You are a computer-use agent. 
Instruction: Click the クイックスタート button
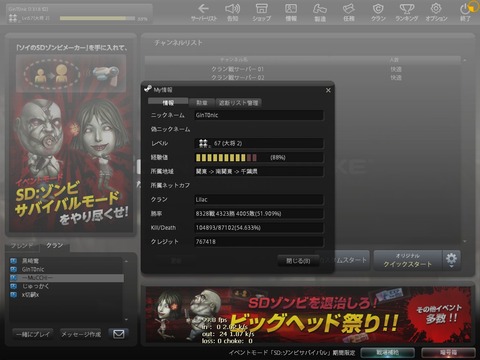click(x=408, y=260)
